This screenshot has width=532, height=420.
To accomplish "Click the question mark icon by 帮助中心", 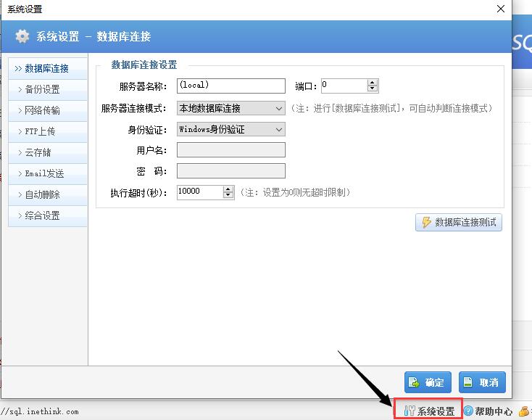I will [468, 411].
